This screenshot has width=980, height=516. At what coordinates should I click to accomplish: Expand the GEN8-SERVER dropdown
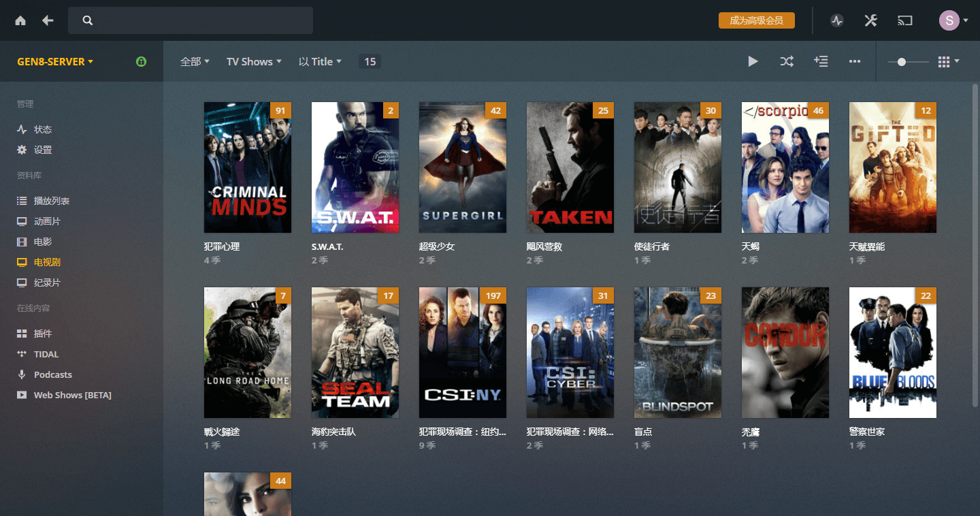click(x=55, y=61)
